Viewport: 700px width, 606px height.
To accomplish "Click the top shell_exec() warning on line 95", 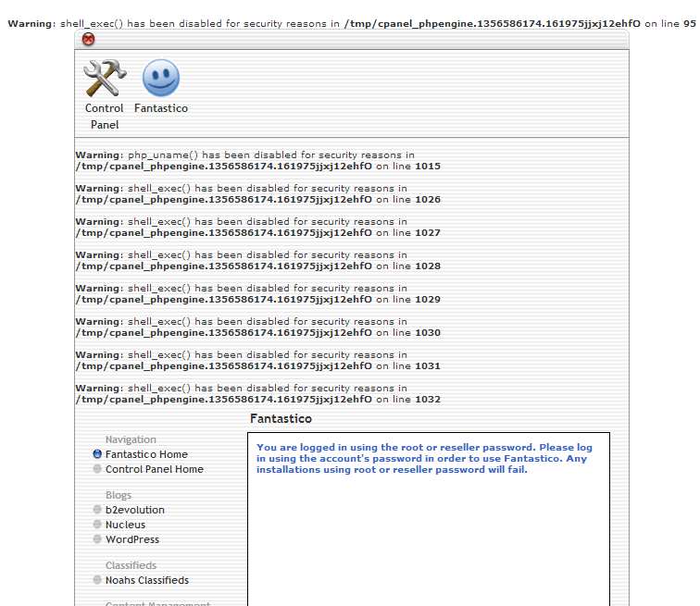I will point(352,24).
